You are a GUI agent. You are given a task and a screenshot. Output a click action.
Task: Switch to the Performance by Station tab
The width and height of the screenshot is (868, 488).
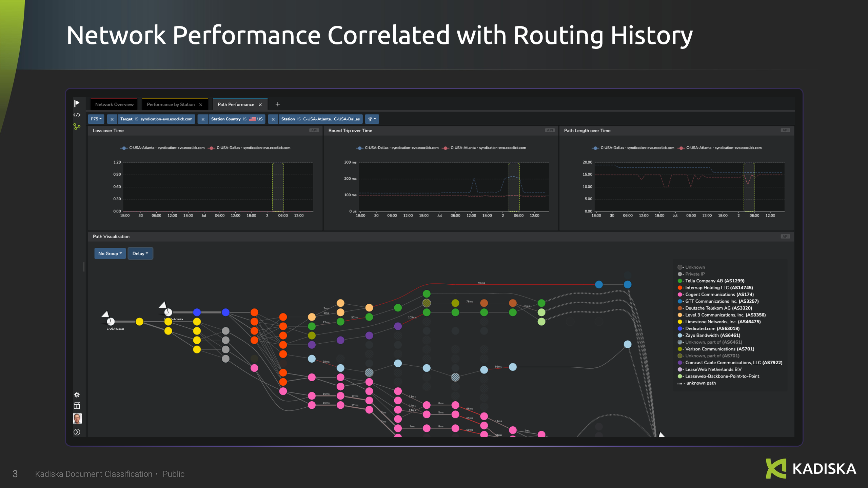(x=171, y=104)
